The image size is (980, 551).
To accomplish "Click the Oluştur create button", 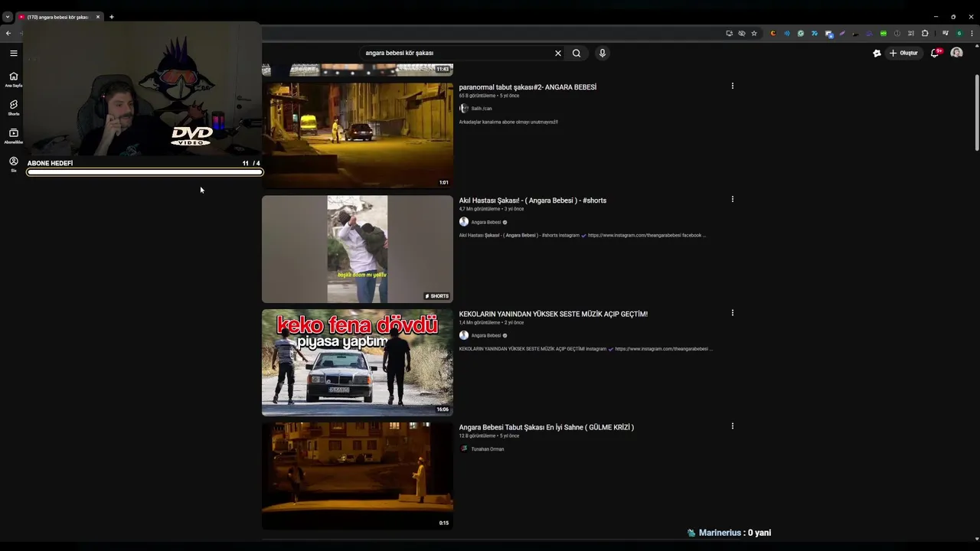I will click(903, 53).
